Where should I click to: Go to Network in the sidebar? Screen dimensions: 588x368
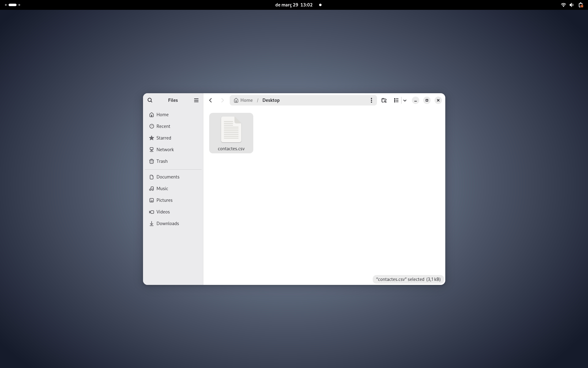[x=165, y=150]
